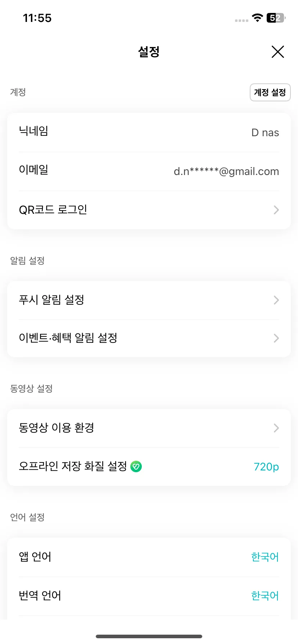This screenshot has height=644, width=298.
Task: Tap the D nas nickname value
Action: 265,133
